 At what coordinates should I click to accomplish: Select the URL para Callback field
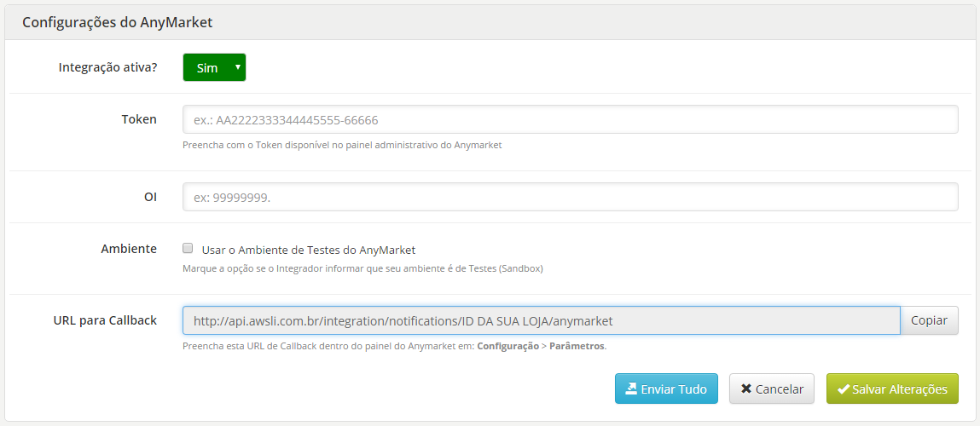(x=542, y=320)
